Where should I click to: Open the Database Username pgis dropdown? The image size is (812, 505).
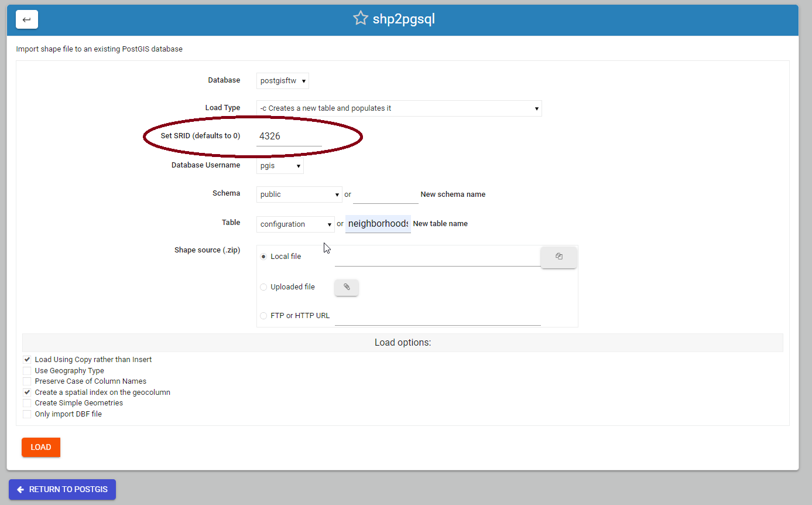(280, 166)
